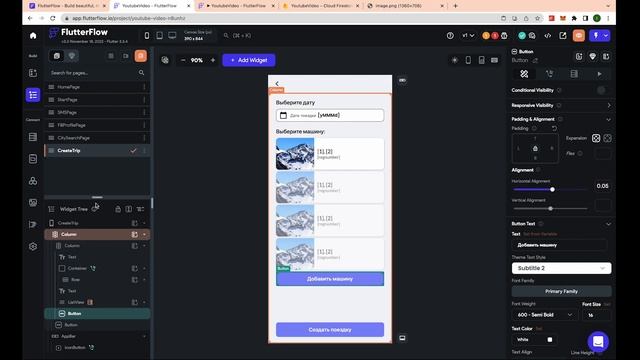Zoom out canvas with minus icon

click(183, 60)
